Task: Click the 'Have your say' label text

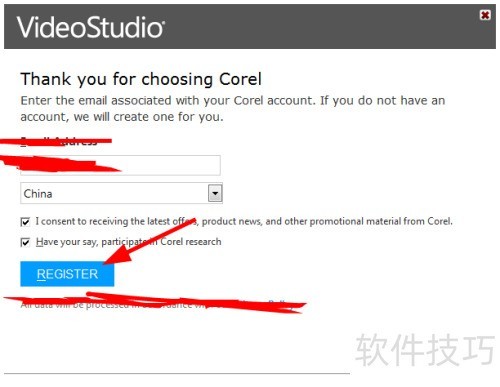Action: 129,242
